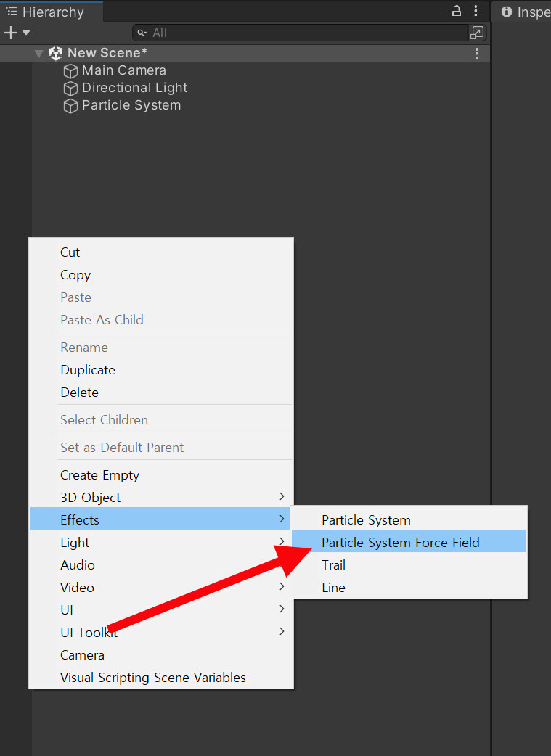Viewport: 551px width, 756px height.
Task: Open the Light submenu
Action: tap(162, 543)
